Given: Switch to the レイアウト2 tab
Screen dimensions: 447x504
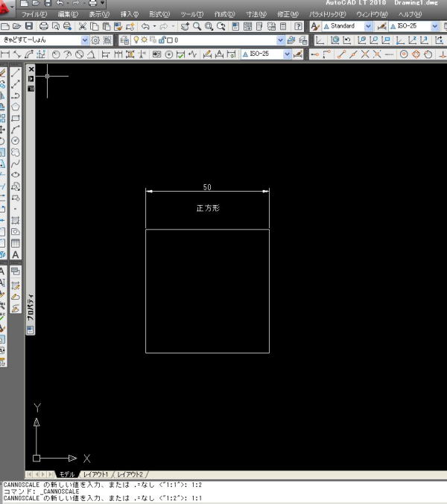Looking at the screenshot, I should pos(130,474).
